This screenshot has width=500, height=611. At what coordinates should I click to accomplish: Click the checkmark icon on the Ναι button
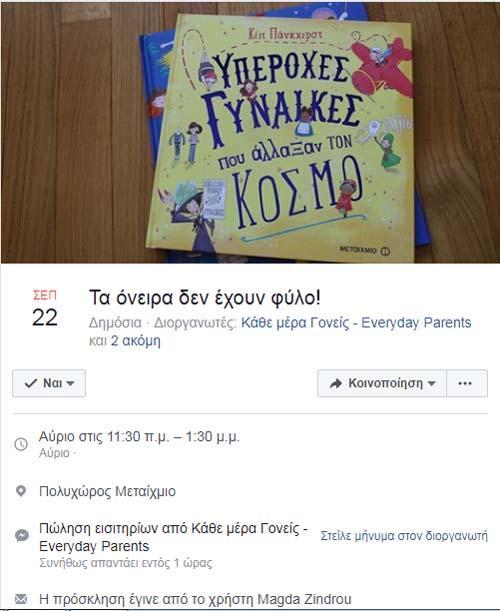coord(31,383)
